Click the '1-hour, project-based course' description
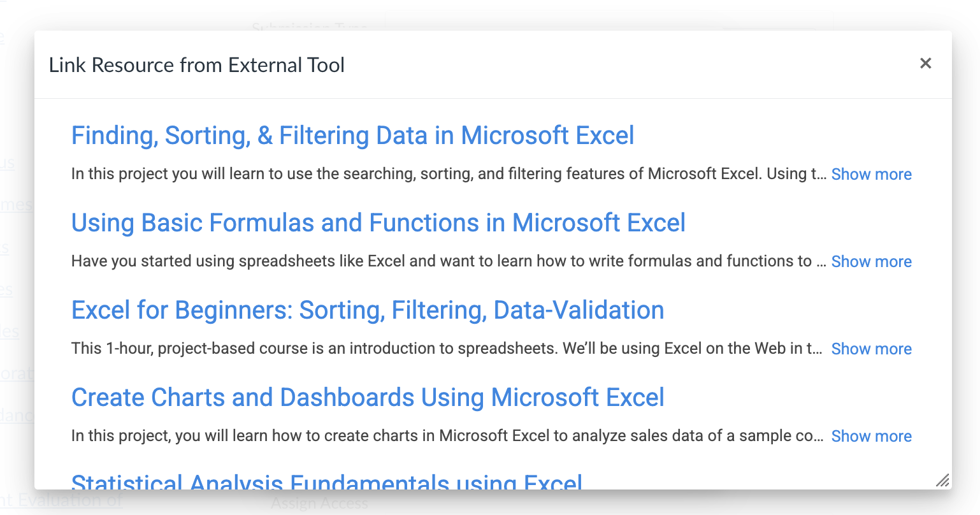980x515 pixels. point(446,349)
